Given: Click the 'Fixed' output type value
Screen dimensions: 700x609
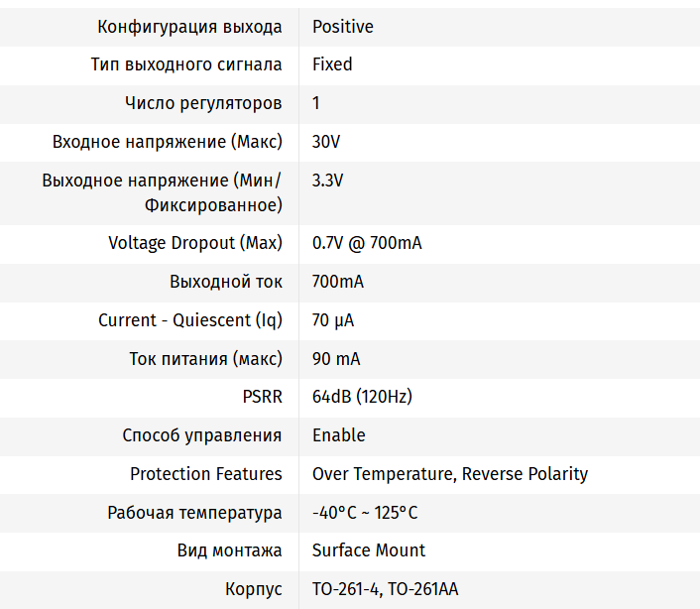Looking at the screenshot, I should coord(332,64).
